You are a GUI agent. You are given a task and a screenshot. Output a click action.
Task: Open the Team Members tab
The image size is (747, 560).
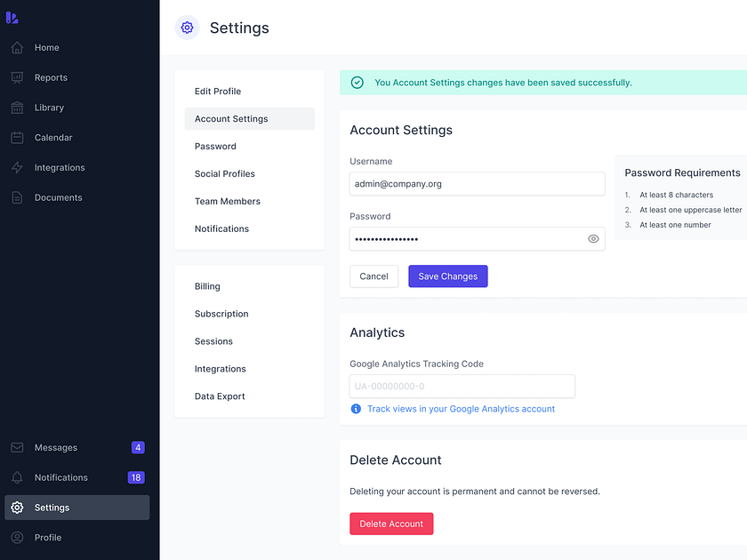coord(250,202)
